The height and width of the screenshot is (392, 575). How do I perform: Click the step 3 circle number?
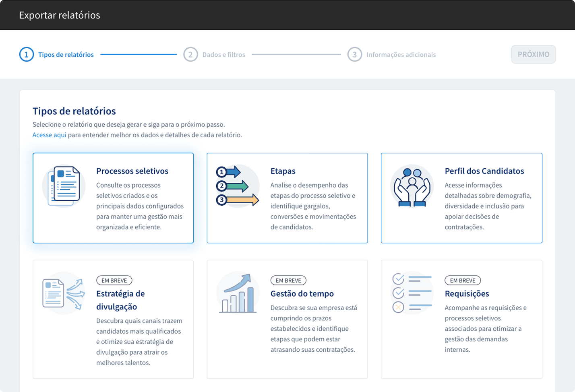coord(354,55)
